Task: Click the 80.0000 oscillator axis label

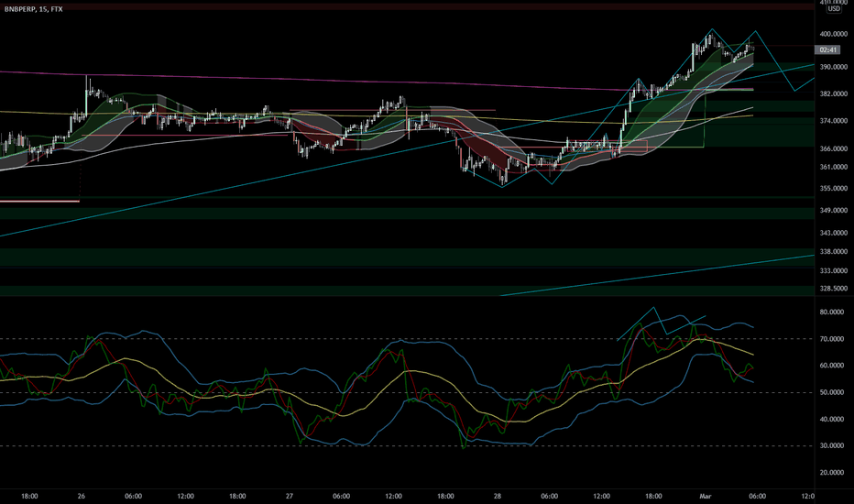Action: pyautogui.click(x=832, y=312)
